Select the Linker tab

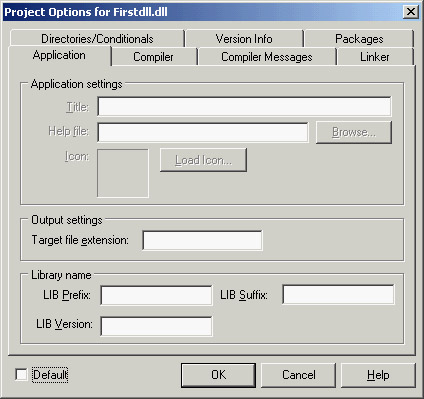(375, 57)
